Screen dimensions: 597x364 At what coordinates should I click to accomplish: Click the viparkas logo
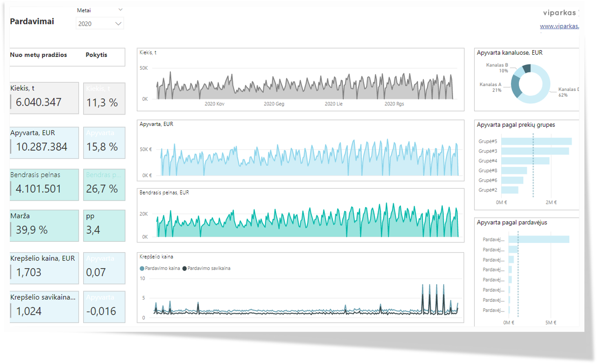(560, 13)
